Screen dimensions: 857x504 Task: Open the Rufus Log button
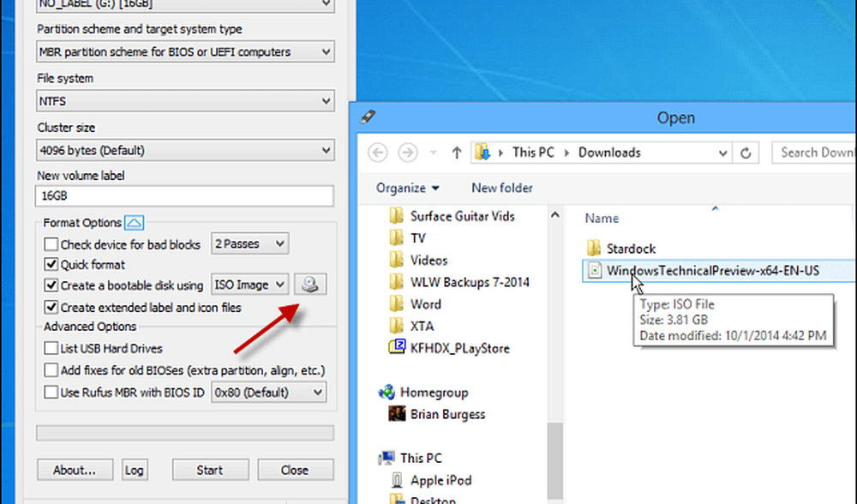point(134,470)
